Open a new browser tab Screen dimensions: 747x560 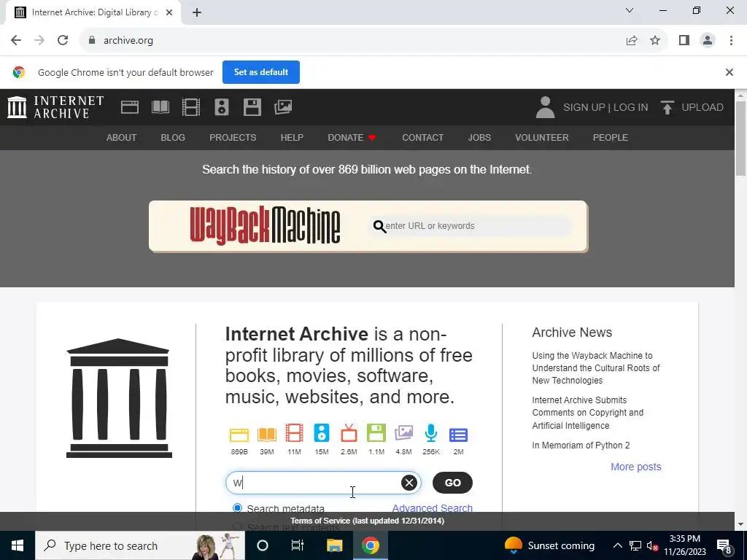tap(197, 13)
